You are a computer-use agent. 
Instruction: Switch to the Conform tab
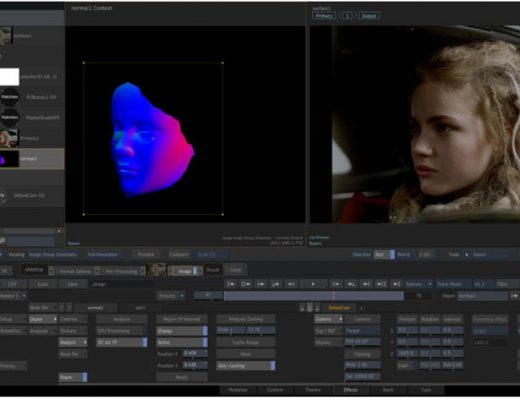point(275,390)
